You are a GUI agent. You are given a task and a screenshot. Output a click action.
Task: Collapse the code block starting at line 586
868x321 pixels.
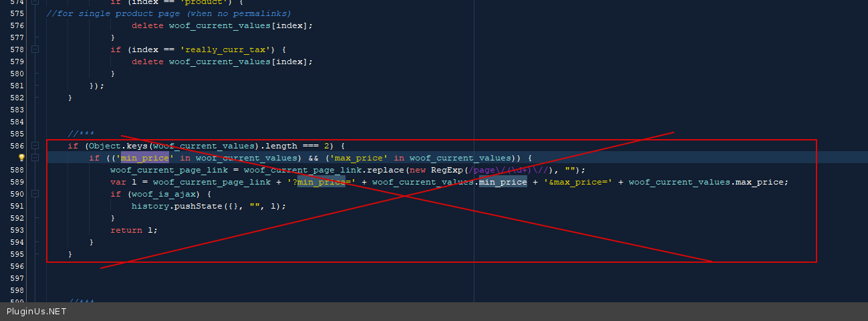coord(35,146)
